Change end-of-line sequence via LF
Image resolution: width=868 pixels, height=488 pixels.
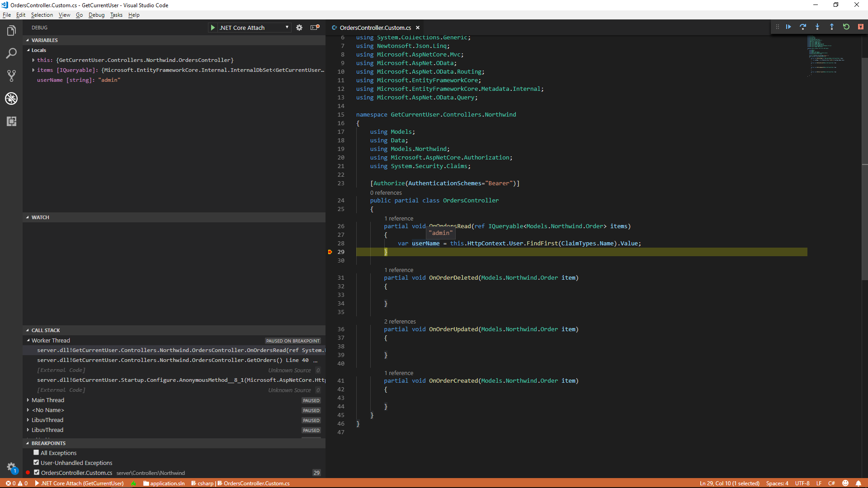(x=819, y=483)
